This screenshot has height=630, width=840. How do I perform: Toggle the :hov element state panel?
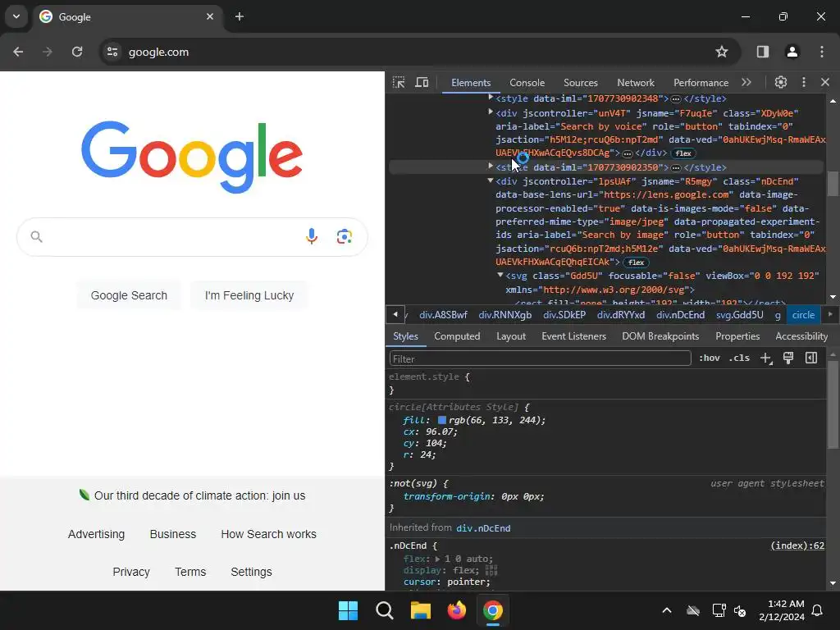coord(710,358)
